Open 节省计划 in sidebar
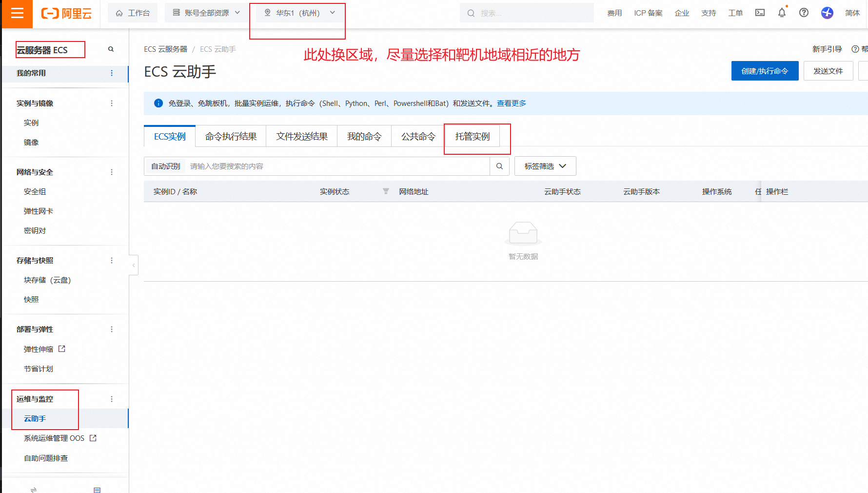The height and width of the screenshot is (493, 868). pyautogui.click(x=39, y=369)
